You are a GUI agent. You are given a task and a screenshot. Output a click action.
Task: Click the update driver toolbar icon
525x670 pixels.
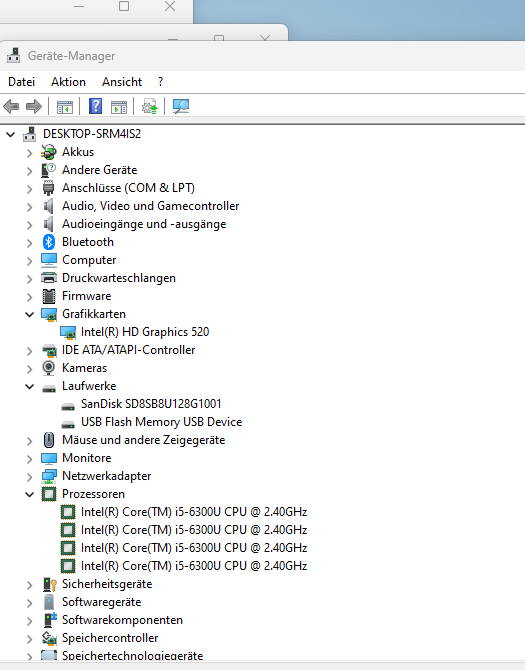pyautogui.click(x=150, y=106)
